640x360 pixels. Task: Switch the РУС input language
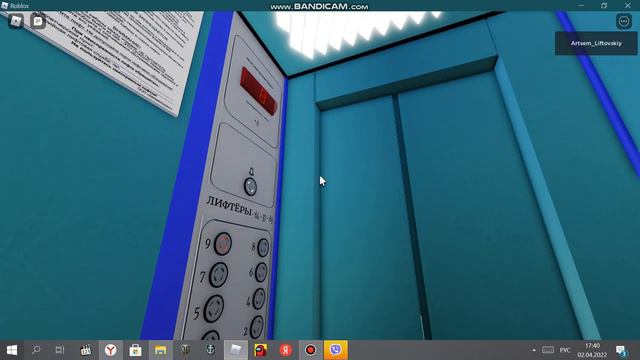(x=565, y=350)
